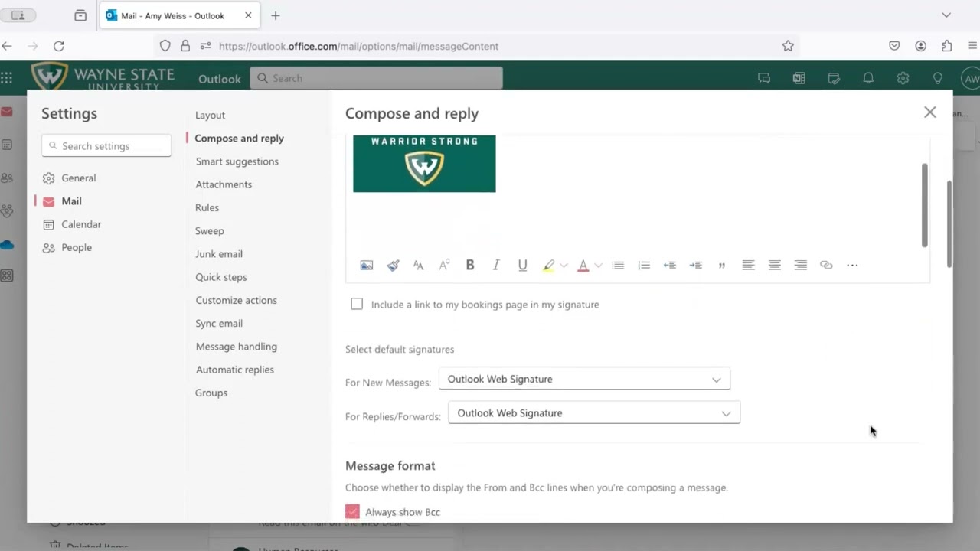The height and width of the screenshot is (551, 980).
Task: Click the superscript formatting icon
Action: [444, 266]
